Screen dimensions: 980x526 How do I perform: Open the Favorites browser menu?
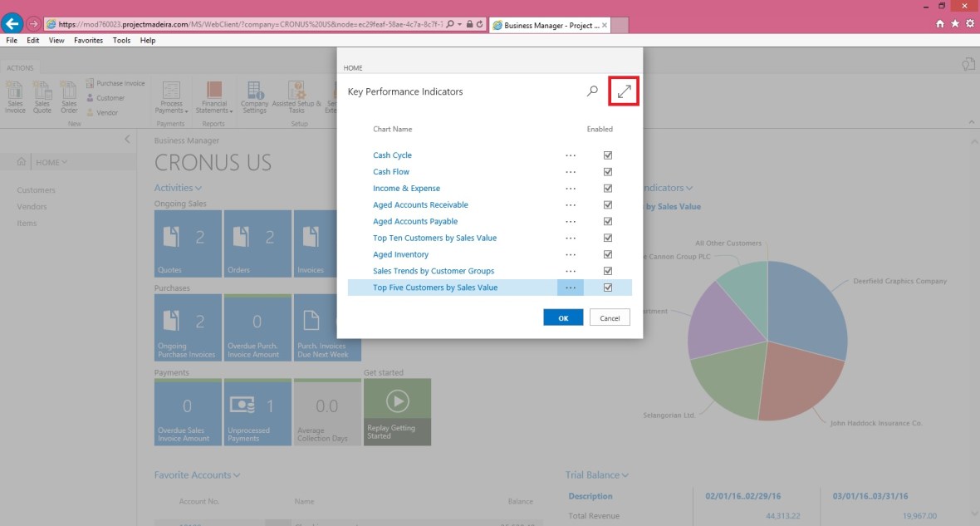[88, 40]
